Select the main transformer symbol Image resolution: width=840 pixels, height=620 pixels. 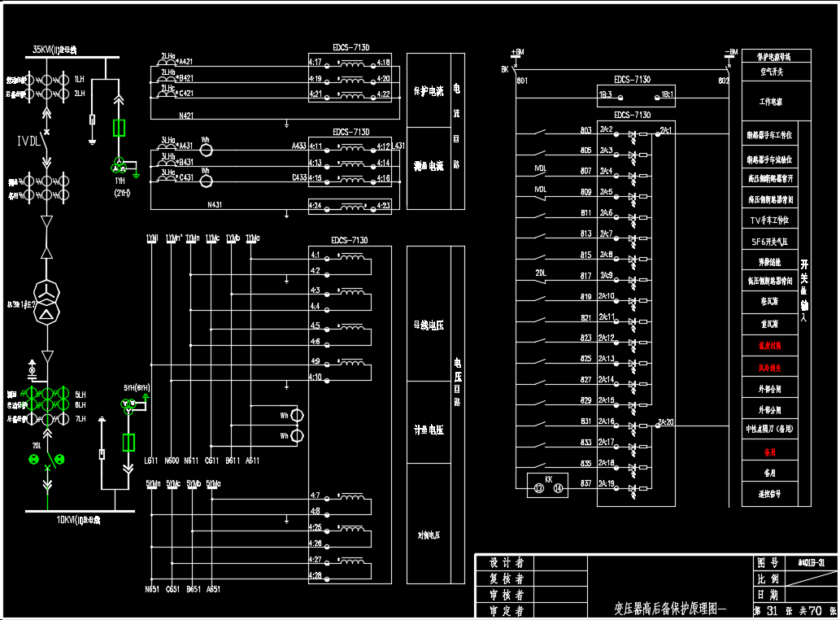pos(47,302)
